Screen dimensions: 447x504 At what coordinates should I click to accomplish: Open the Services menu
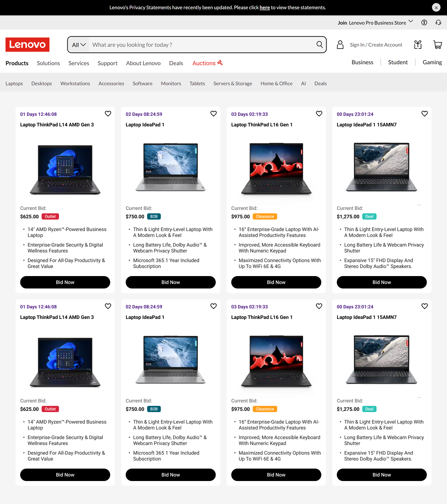pyautogui.click(x=79, y=63)
